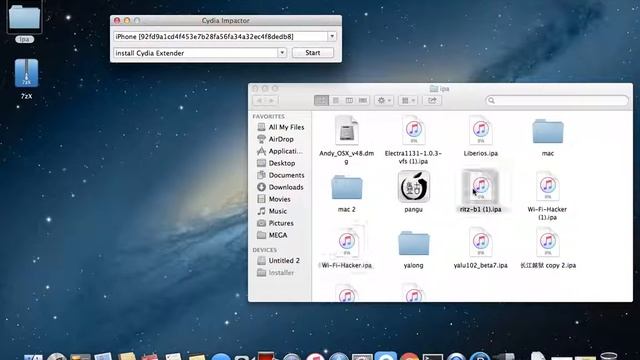Switch Finder to column view
This screenshot has width=640, height=360.
[x=349, y=100]
